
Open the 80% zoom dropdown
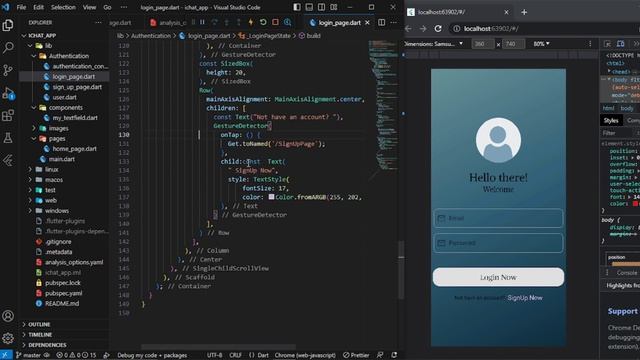point(541,44)
